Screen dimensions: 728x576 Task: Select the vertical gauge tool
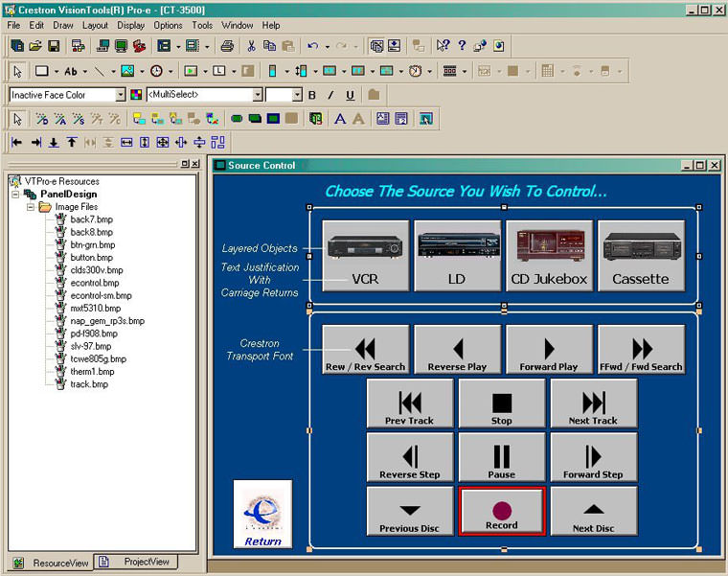click(x=273, y=71)
